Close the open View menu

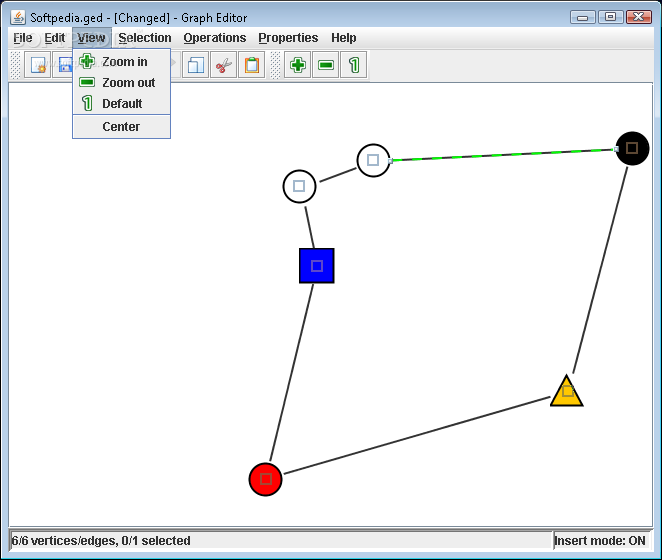click(x=92, y=38)
